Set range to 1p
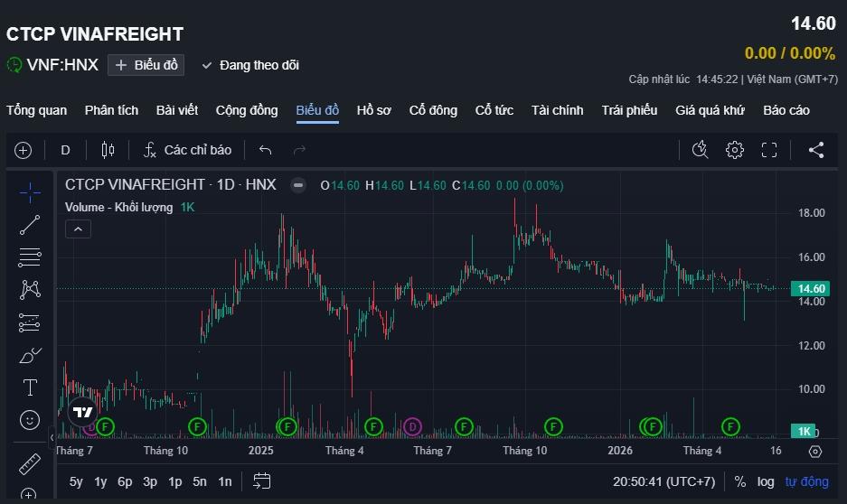This screenshot has width=847, height=504. tap(175, 481)
